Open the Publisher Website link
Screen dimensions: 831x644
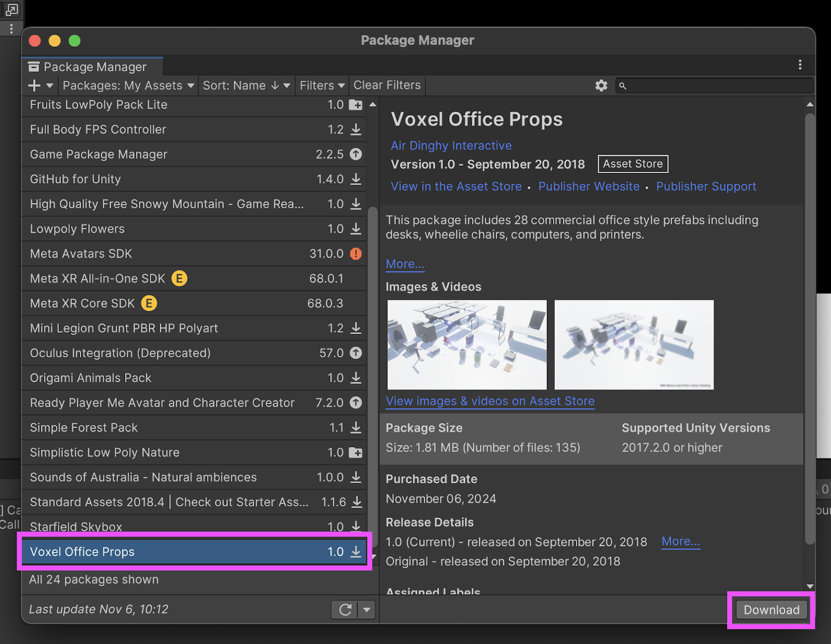(589, 186)
